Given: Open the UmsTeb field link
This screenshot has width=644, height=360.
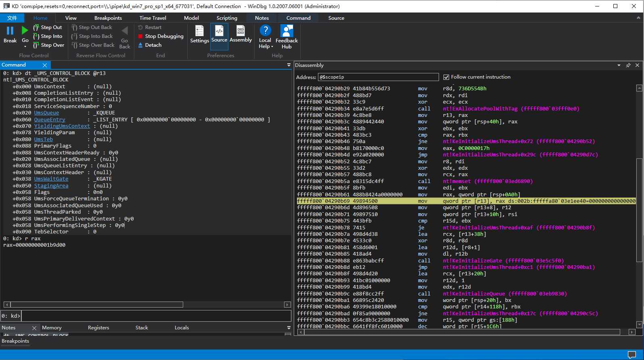Looking at the screenshot, I should point(44,139).
